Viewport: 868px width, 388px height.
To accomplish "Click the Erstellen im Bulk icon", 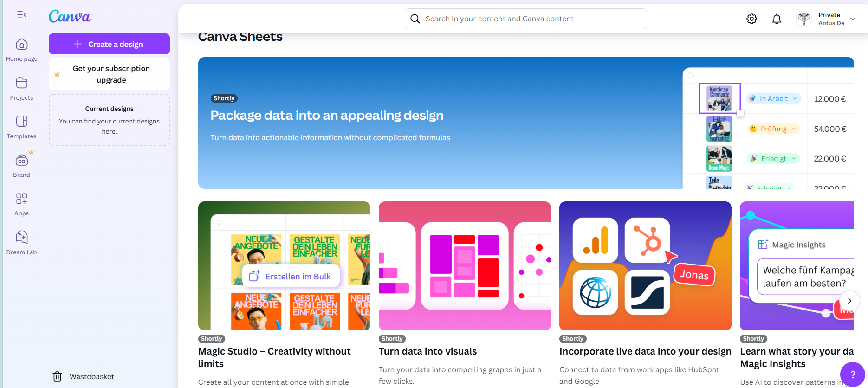I will tap(254, 276).
